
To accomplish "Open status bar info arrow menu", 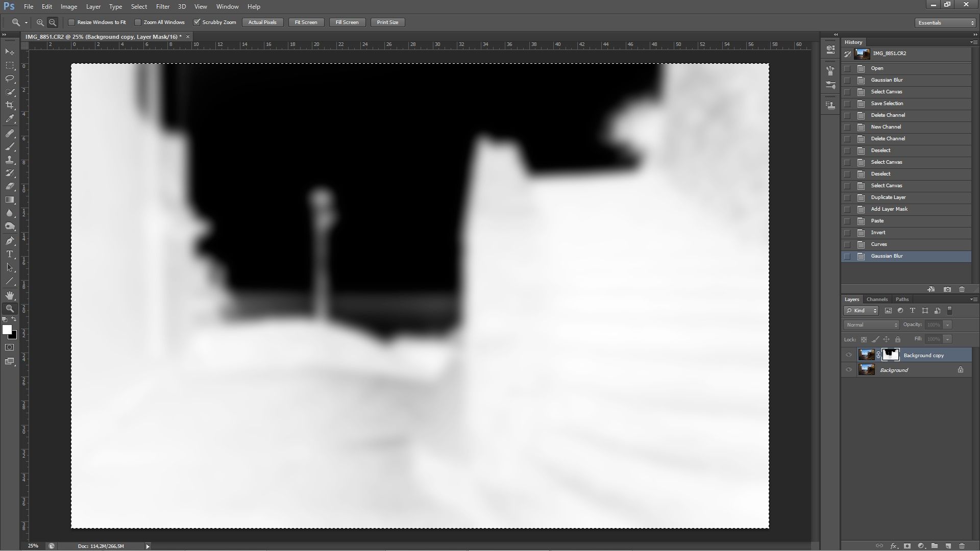I will (x=148, y=546).
